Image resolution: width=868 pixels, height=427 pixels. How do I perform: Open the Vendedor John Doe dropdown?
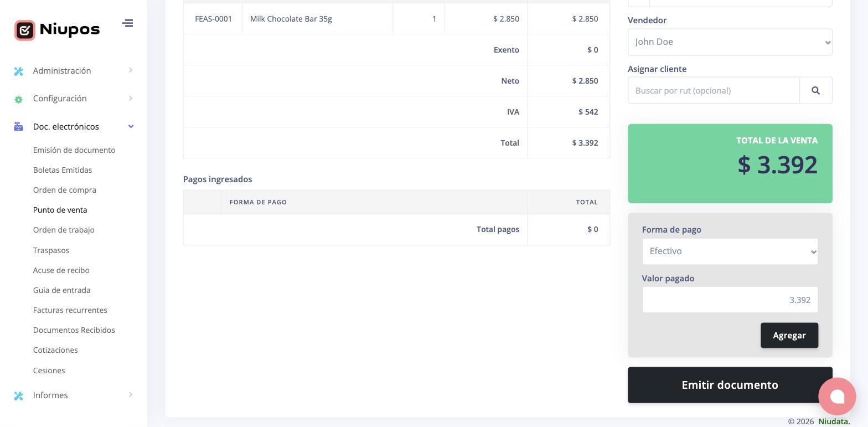coord(730,42)
